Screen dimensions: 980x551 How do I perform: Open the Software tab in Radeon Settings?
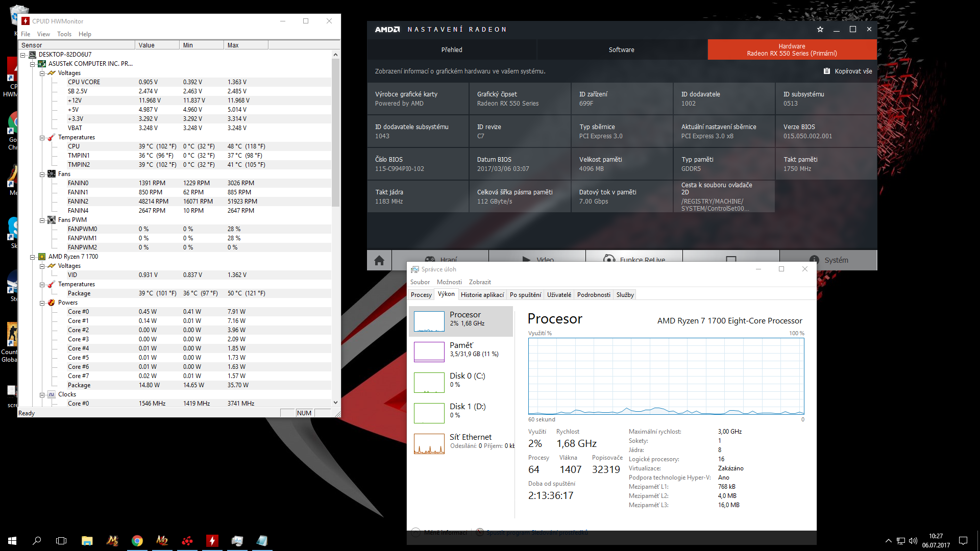(x=622, y=50)
